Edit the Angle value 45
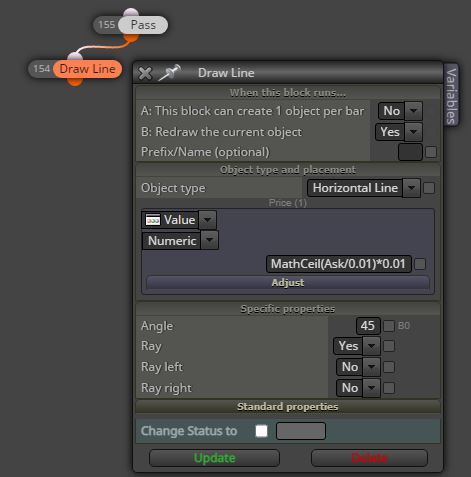The image size is (471, 477). pos(368,326)
